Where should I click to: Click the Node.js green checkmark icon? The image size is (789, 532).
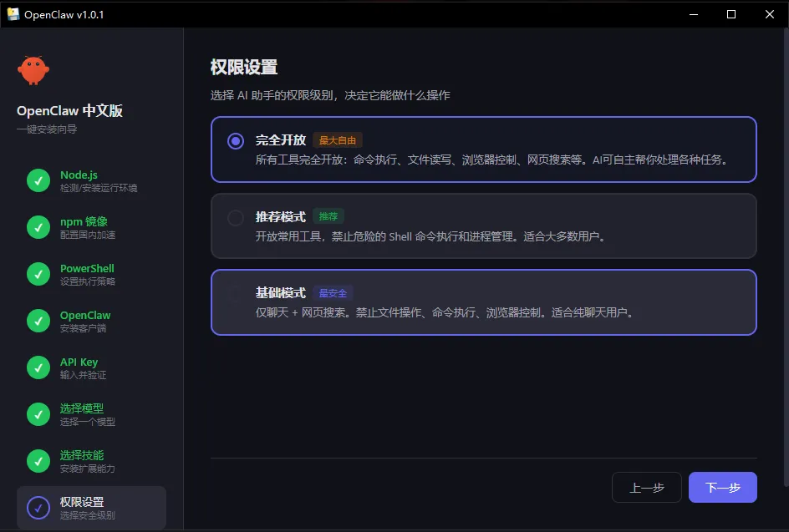pos(38,180)
